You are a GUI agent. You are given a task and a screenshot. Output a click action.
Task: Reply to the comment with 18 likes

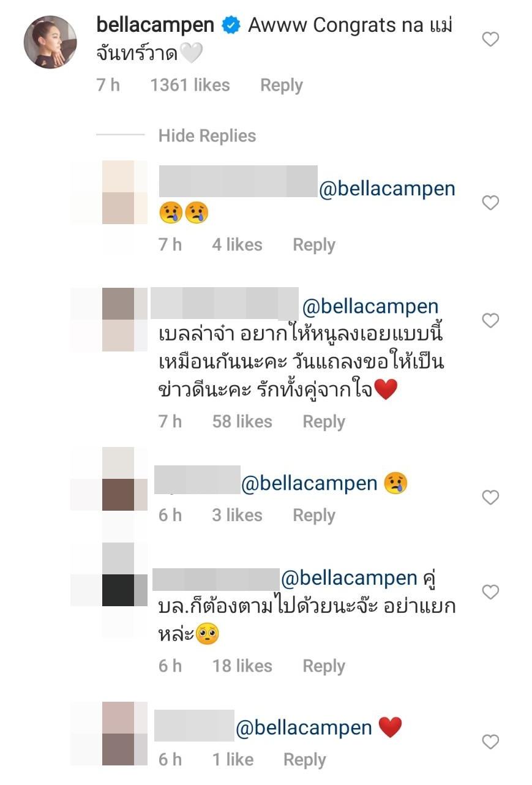(x=324, y=666)
